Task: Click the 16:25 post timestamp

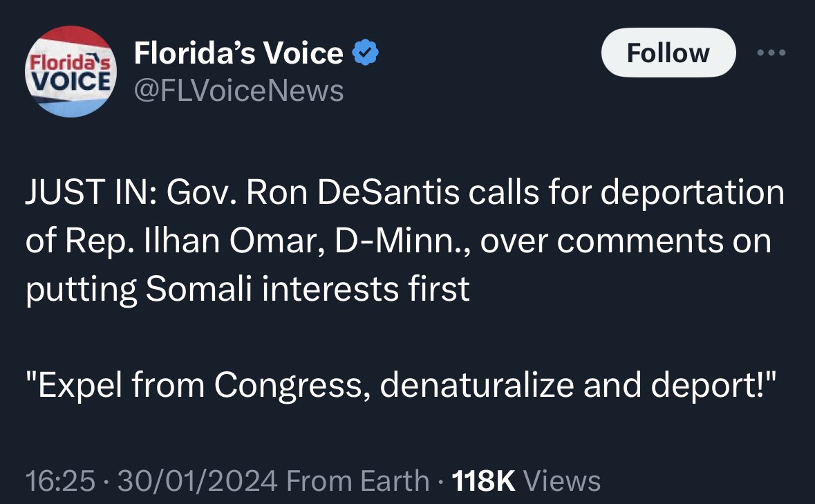Action: click(x=59, y=480)
